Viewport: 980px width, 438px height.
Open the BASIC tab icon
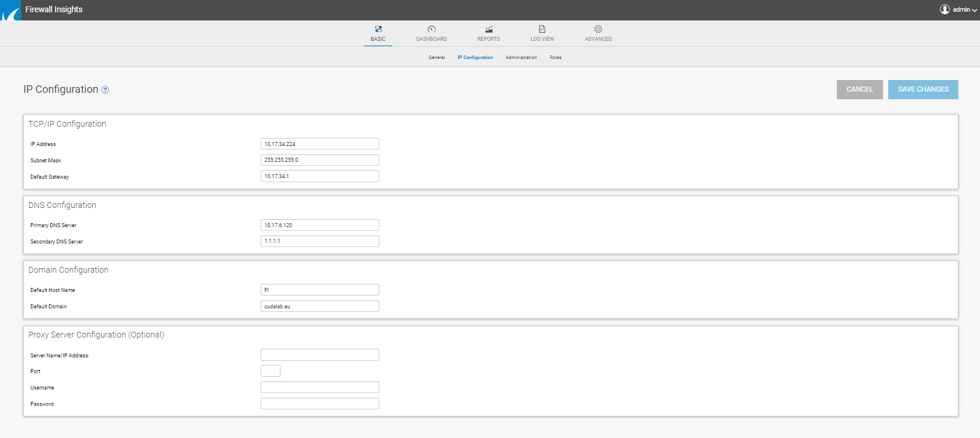pos(378,29)
